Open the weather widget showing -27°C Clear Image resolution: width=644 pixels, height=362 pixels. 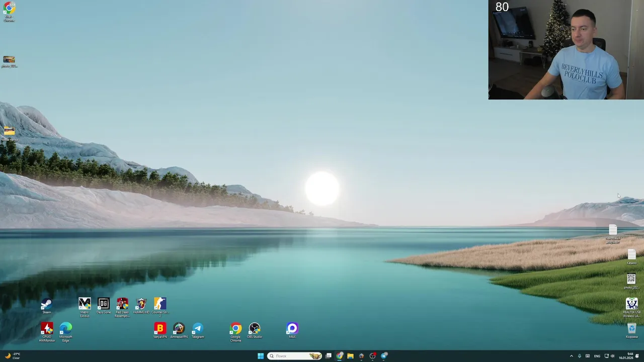(12, 356)
